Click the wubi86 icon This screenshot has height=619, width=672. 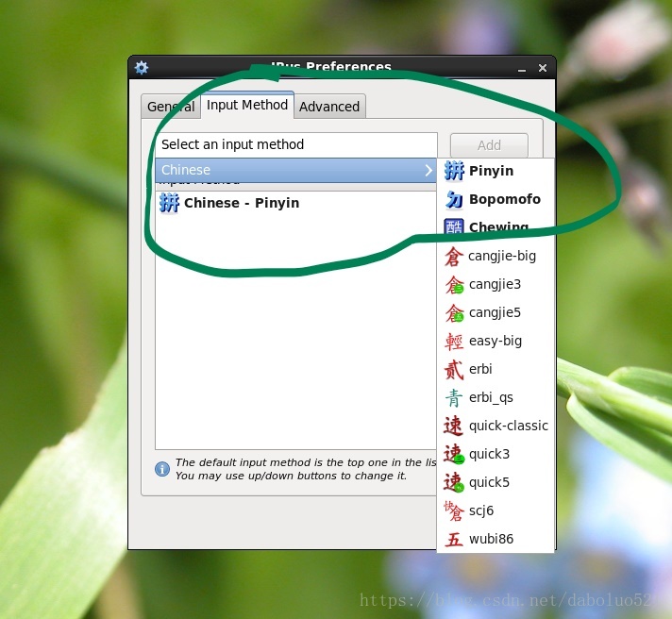pyautogui.click(x=454, y=539)
